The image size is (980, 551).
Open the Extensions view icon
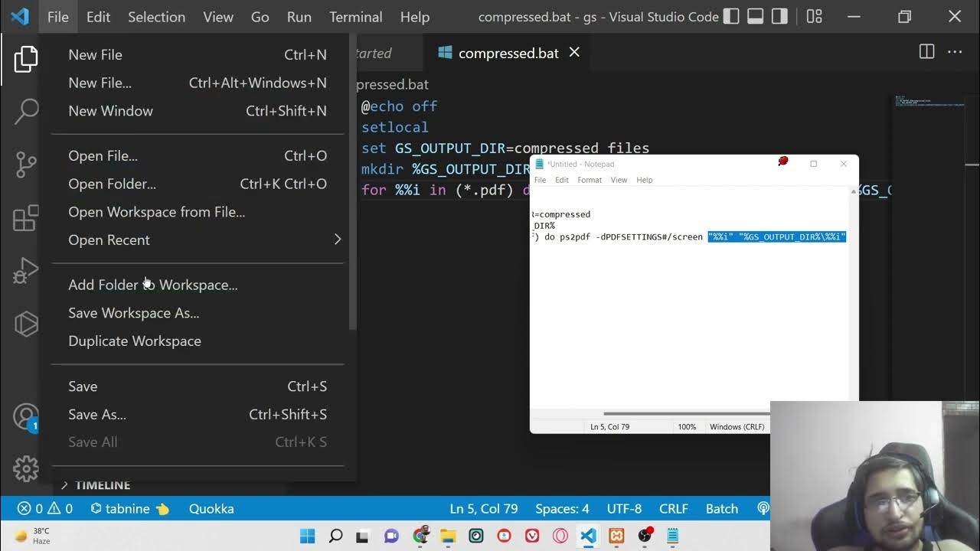click(x=26, y=218)
